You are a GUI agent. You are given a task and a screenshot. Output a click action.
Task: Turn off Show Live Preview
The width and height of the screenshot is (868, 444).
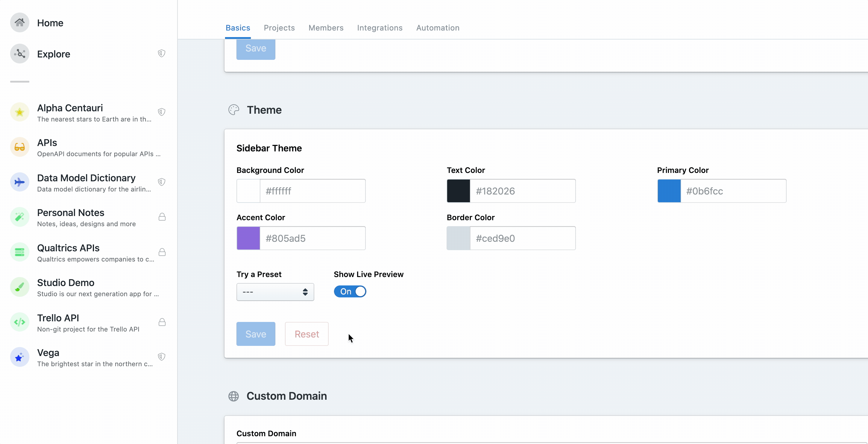pyautogui.click(x=350, y=291)
